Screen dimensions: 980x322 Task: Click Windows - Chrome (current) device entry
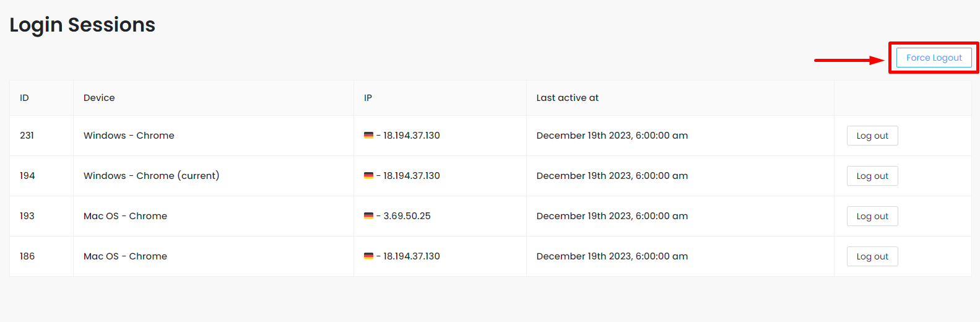coord(151,176)
